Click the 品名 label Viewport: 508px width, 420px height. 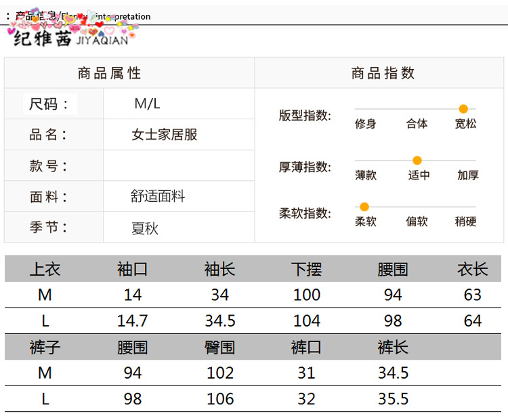coord(48,135)
